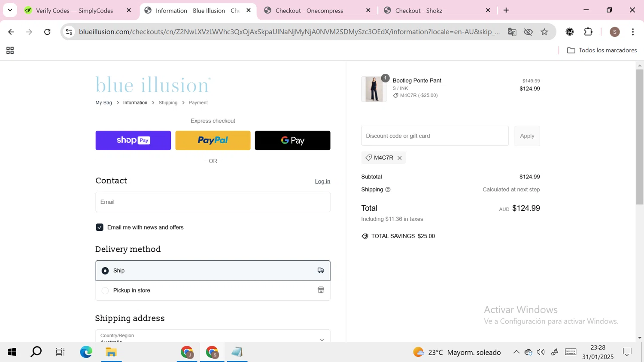This screenshot has width=644, height=362.
Task: Click the Shipping help question mark icon
Action: (x=388, y=190)
